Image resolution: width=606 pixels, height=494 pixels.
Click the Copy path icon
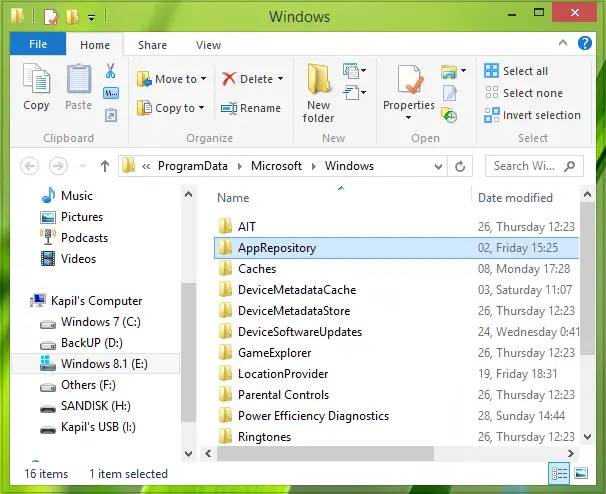tap(111, 93)
